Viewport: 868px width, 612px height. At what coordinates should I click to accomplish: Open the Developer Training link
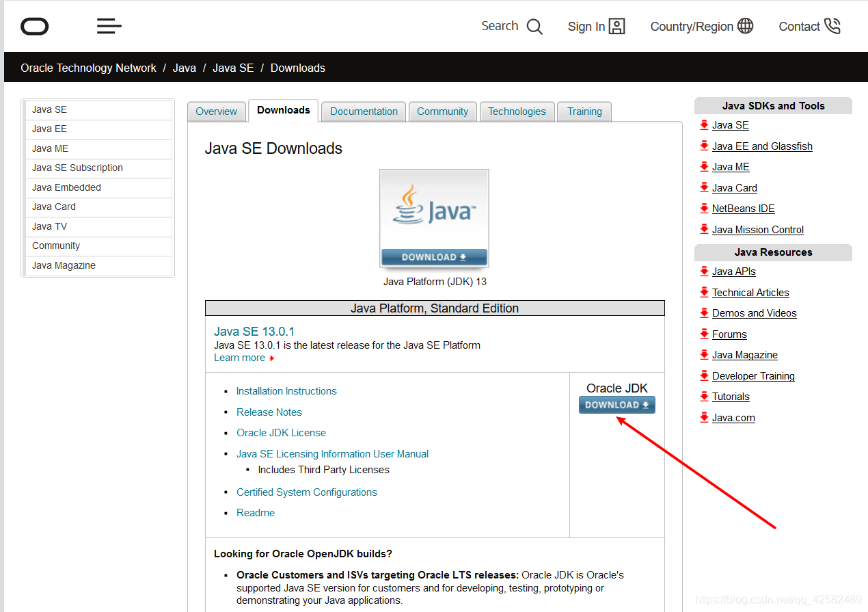tap(753, 376)
